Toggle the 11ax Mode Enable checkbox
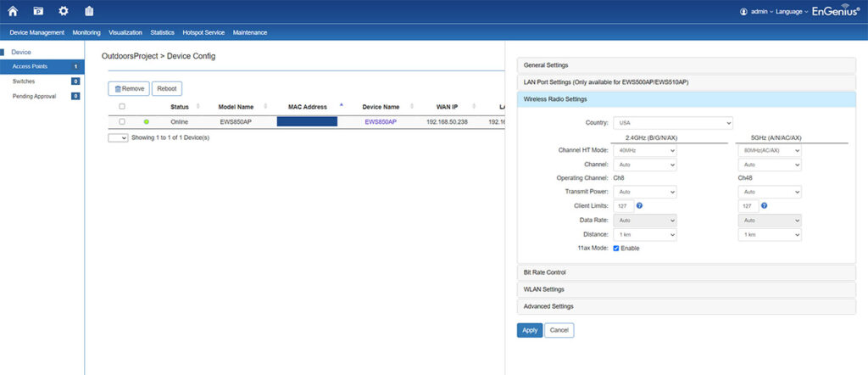Viewport: 868px width, 375px height. 616,248
